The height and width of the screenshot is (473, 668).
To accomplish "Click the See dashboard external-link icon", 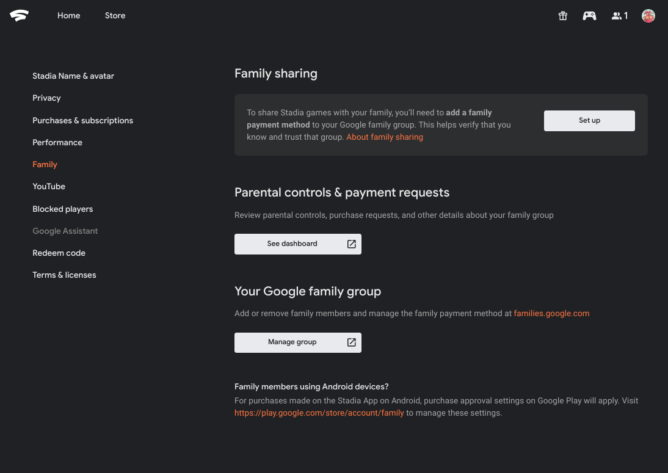I will click(x=351, y=244).
